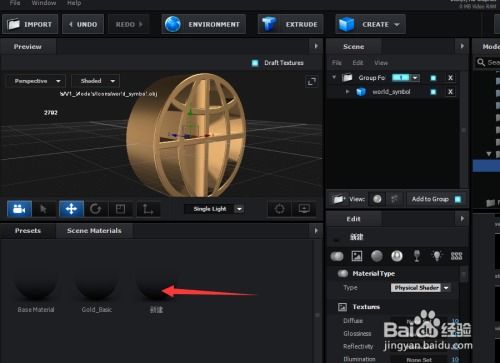500x363 pixels.
Task: Choose the scale tool icon
Action: (x=120, y=209)
